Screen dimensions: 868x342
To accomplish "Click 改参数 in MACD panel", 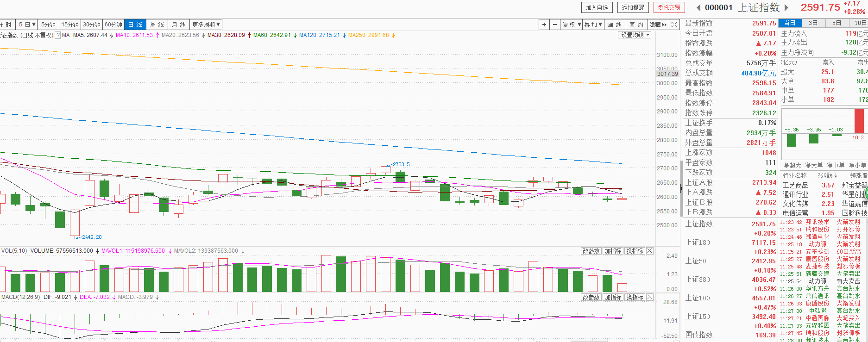I will (591, 297).
